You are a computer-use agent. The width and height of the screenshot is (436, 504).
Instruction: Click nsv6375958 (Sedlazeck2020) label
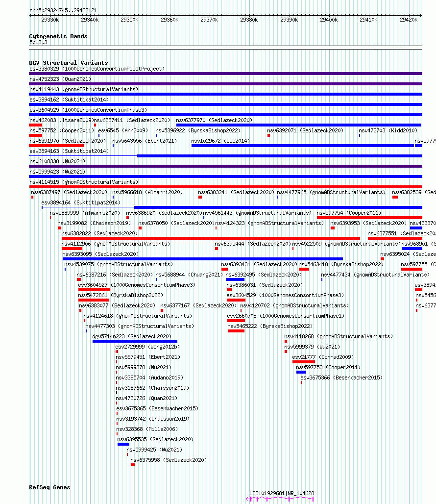click(169, 460)
